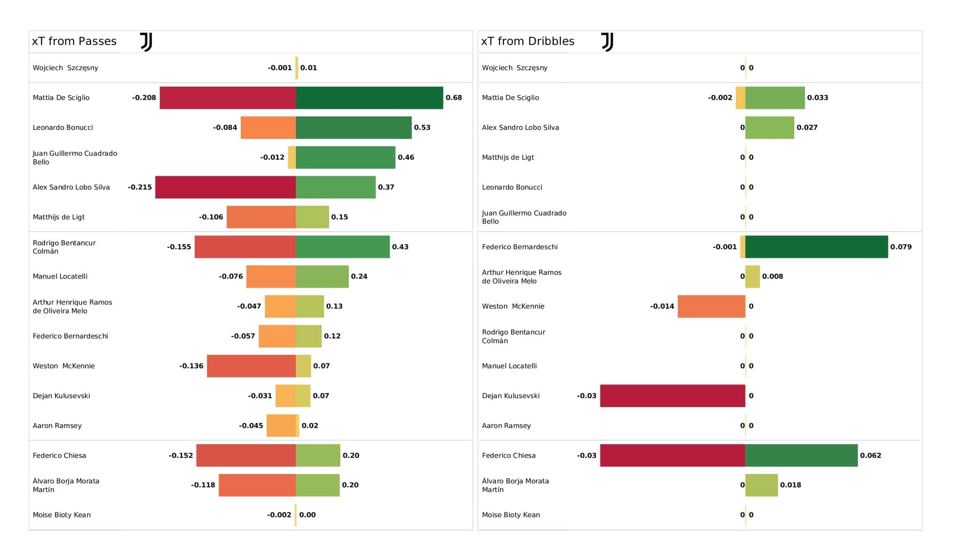Click Federico Chiesa's red -0.152 passes bar
Image resolution: width=954 pixels, height=560 pixels.
click(x=246, y=456)
